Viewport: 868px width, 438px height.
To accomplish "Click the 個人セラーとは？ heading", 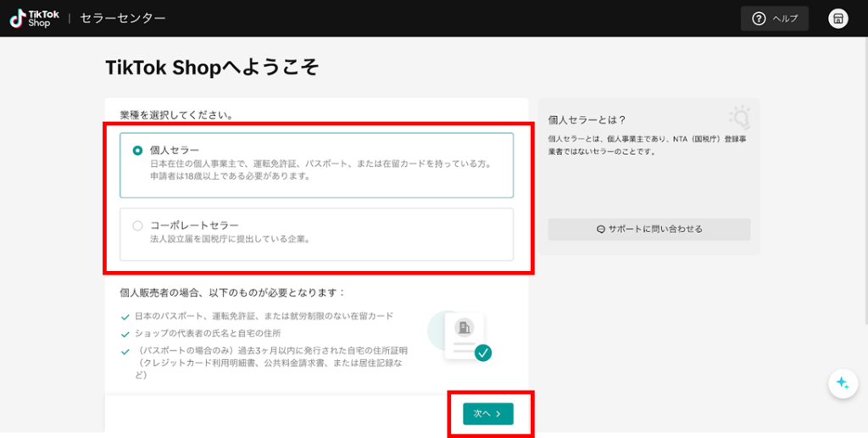I will pyautogui.click(x=586, y=120).
